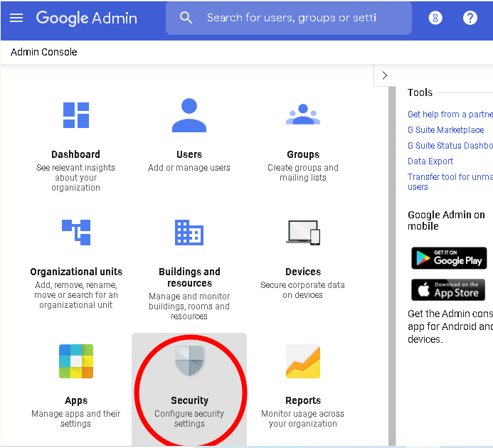This screenshot has height=448, width=493.
Task: Click the Users title text
Action: point(189,154)
